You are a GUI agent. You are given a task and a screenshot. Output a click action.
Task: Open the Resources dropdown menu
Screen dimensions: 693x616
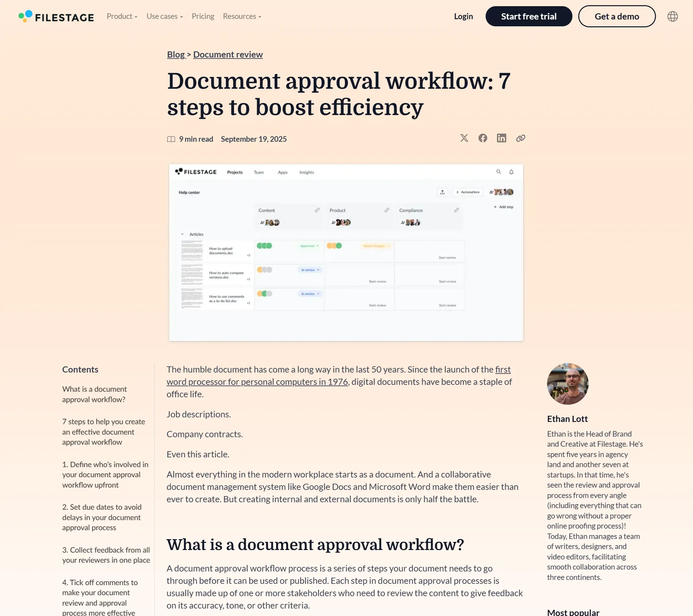point(242,16)
